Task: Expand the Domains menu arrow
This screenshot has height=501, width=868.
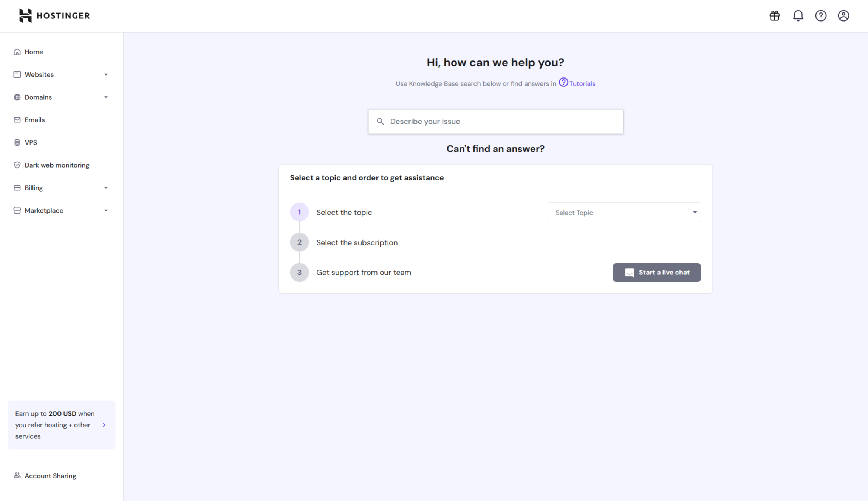Action: click(x=106, y=97)
